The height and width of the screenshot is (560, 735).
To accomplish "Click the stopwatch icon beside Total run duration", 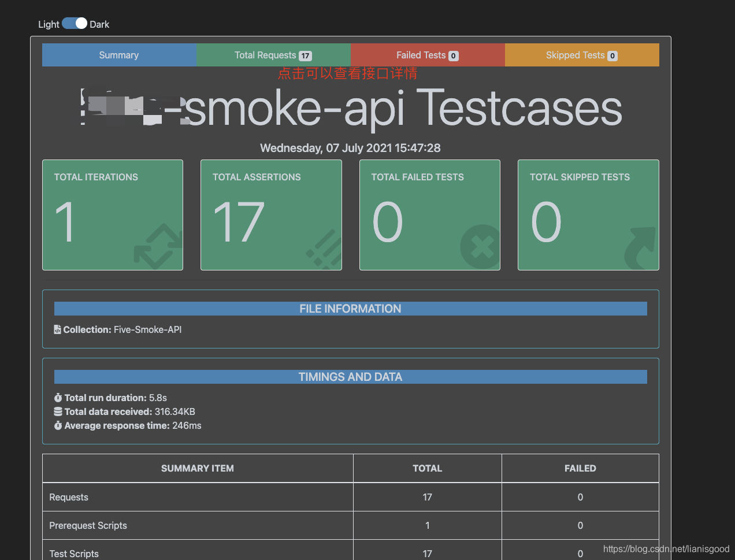I will 58,398.
